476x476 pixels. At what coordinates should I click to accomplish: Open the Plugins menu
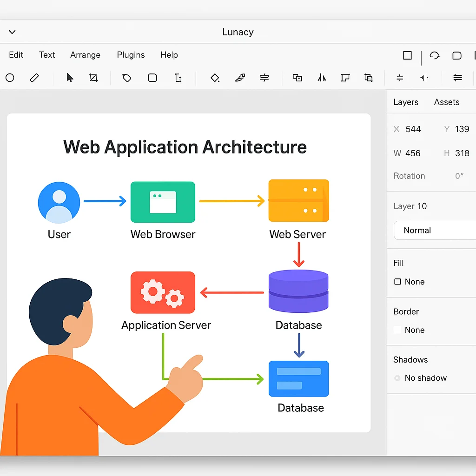coord(131,55)
